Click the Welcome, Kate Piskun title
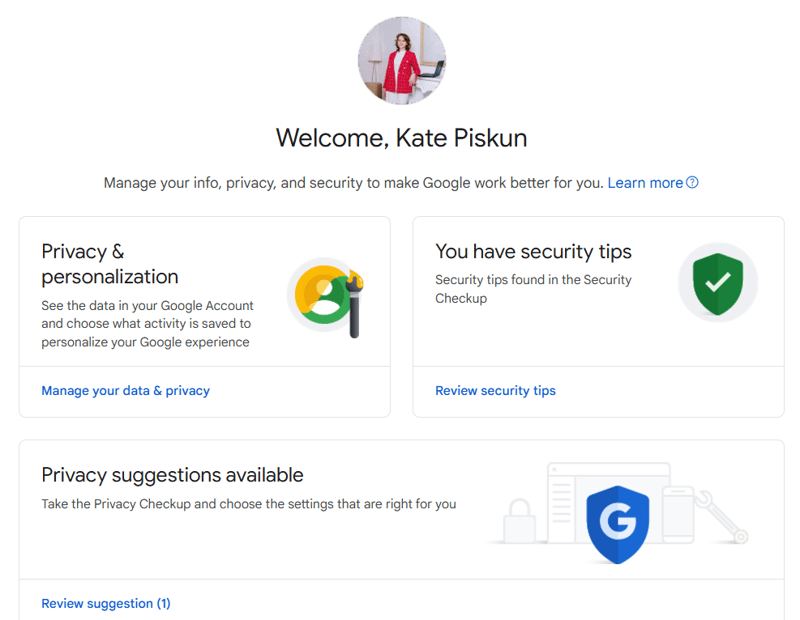 pyautogui.click(x=400, y=138)
